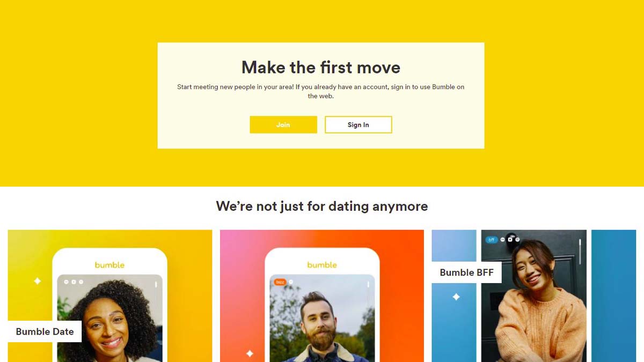The height and width of the screenshot is (362, 644).
Task: Click the photo scroll indicator on bizz profile
Action: 368,285
